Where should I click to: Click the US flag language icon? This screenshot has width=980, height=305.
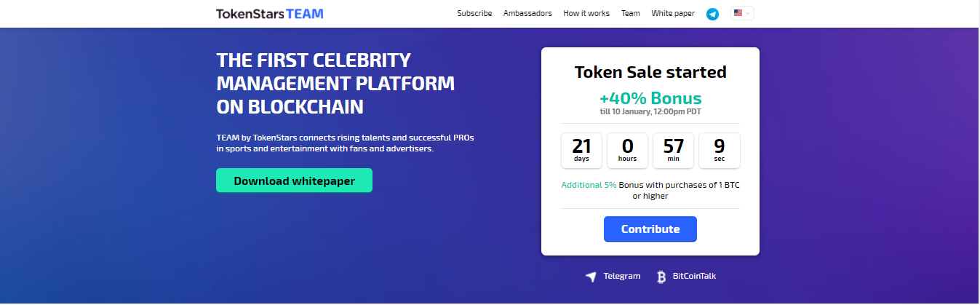pyautogui.click(x=738, y=13)
